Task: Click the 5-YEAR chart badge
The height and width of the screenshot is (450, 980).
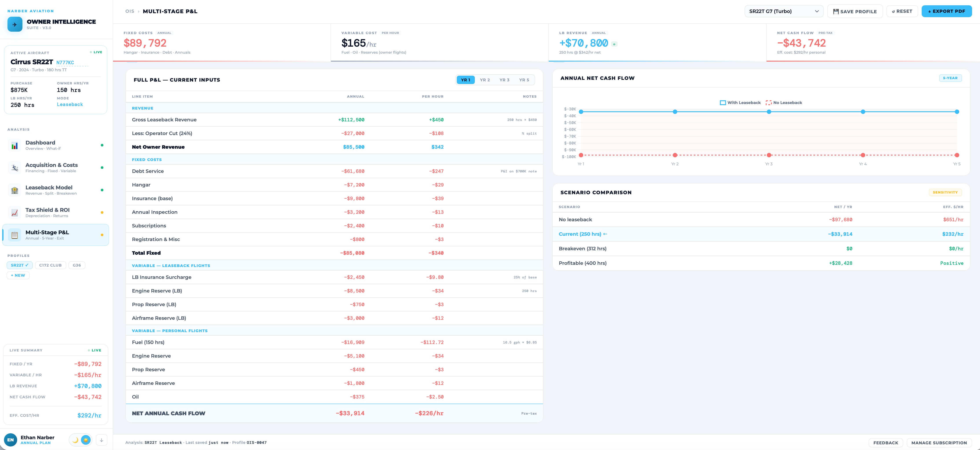Action: click(x=950, y=78)
